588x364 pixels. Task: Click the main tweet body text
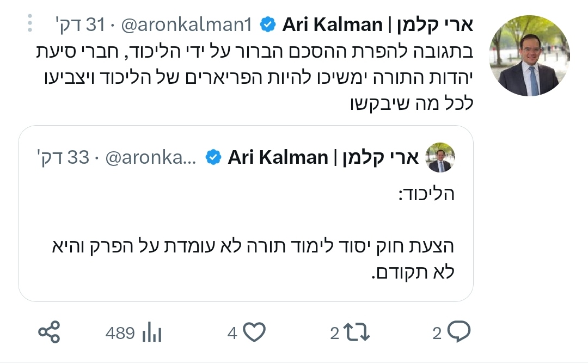(250, 76)
